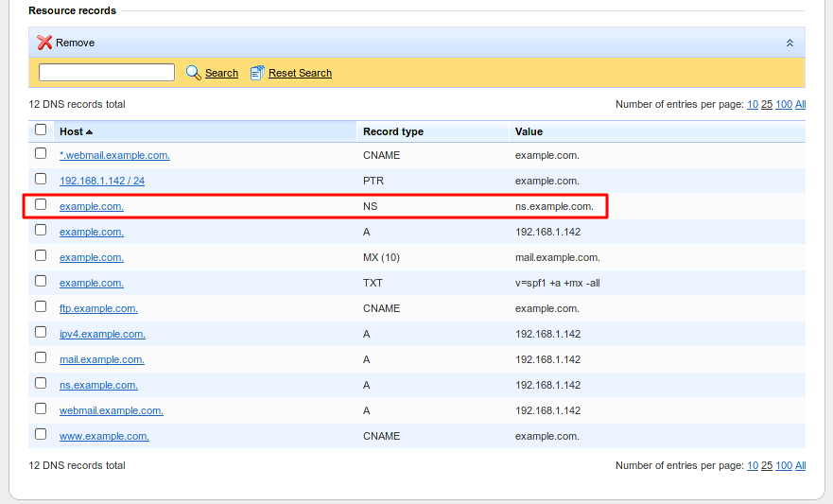Toggle the select-all checkbox in header
833x504 pixels.
click(41, 130)
